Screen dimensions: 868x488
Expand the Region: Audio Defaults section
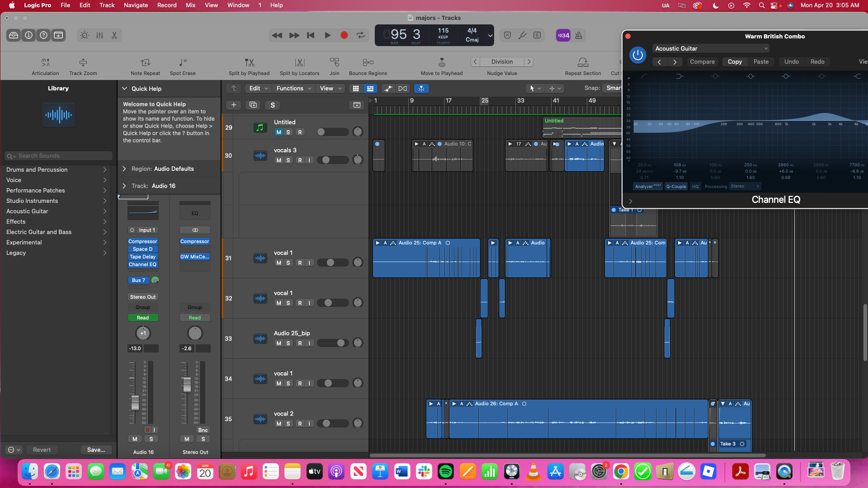[124, 169]
